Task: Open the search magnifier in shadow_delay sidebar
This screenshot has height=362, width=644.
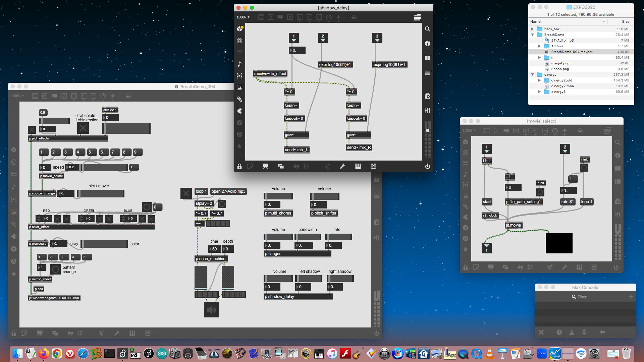Action: click(427, 29)
